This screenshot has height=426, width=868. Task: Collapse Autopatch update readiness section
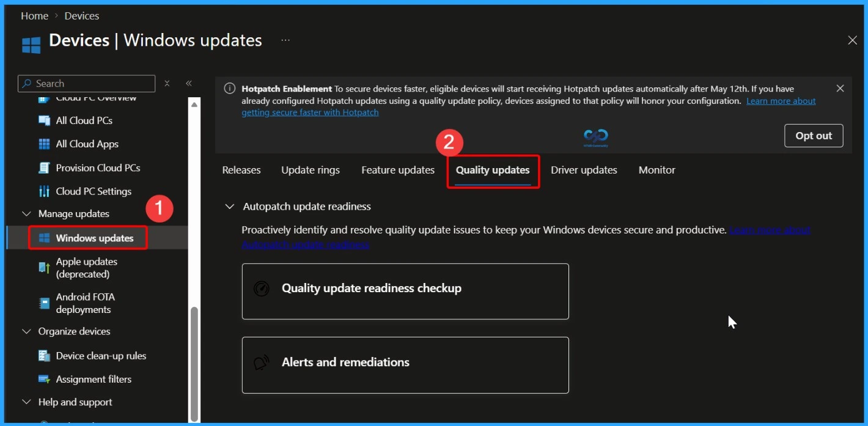pos(230,207)
